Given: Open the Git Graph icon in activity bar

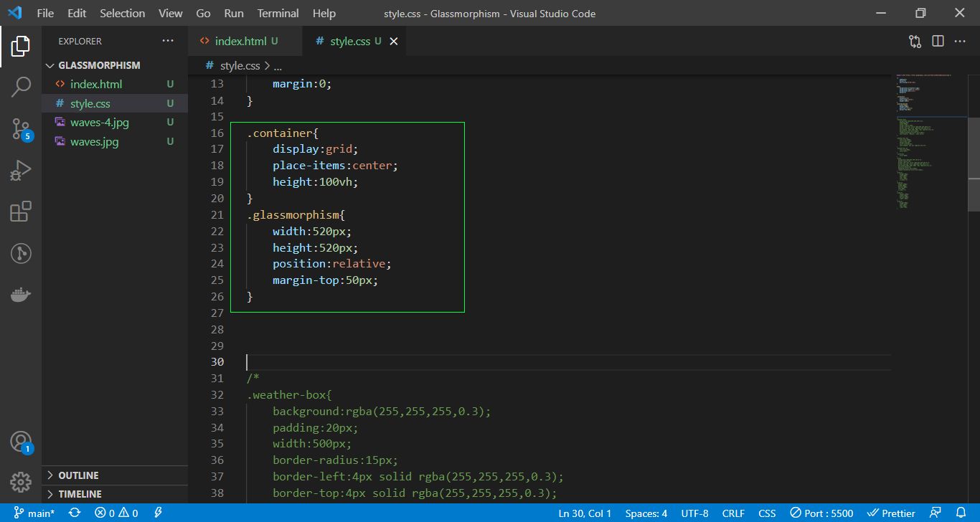Looking at the screenshot, I should [21, 253].
